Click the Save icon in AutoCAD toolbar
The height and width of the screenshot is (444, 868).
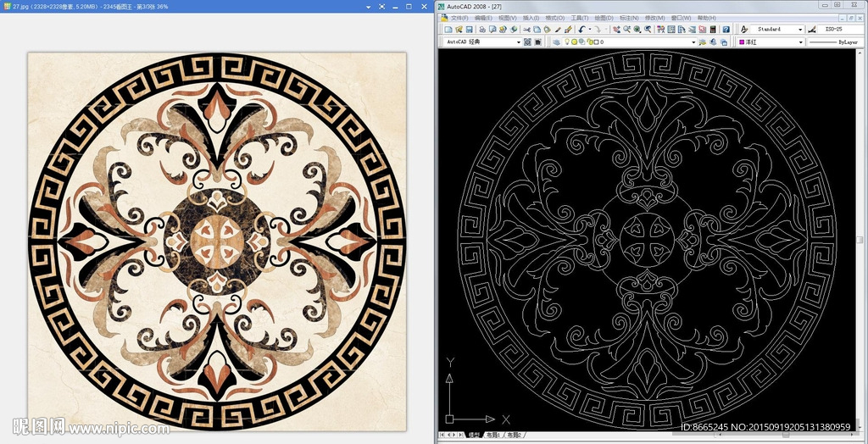(469, 30)
